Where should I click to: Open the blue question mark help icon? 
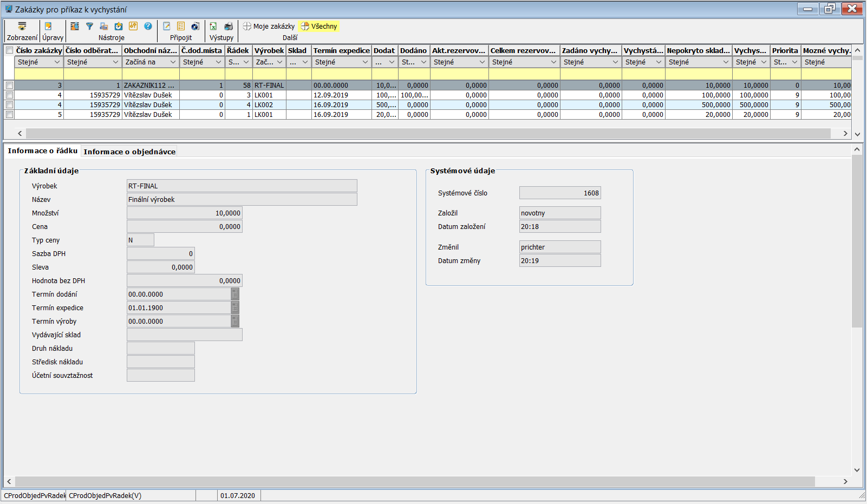pos(148,26)
